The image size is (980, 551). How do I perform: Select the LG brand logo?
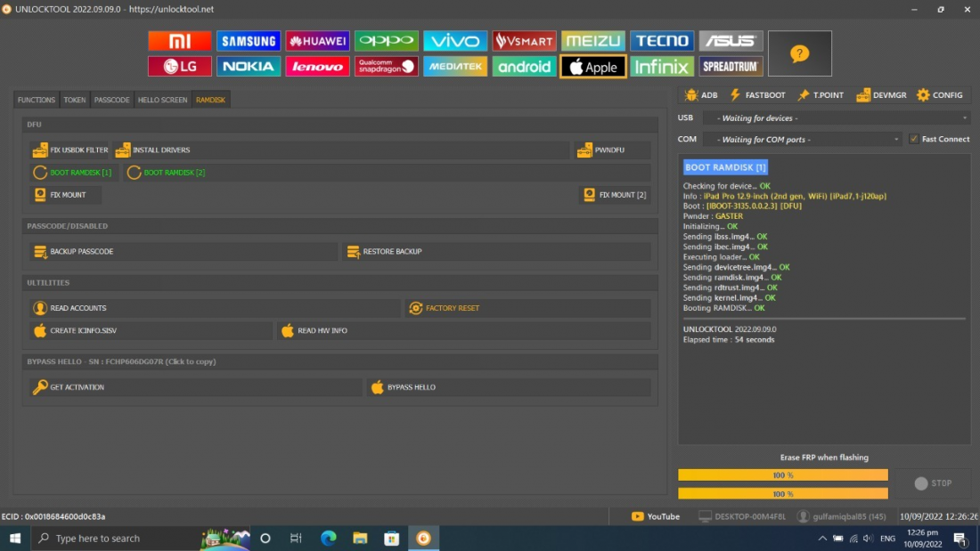pyautogui.click(x=179, y=66)
